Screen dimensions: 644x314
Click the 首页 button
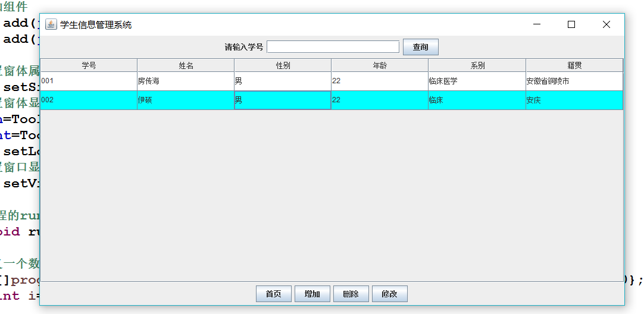point(274,294)
